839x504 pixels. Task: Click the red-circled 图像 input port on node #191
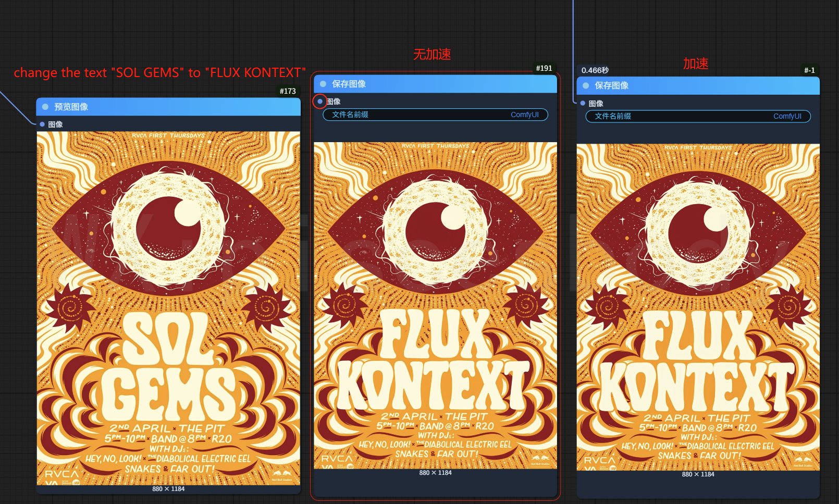pyautogui.click(x=319, y=102)
